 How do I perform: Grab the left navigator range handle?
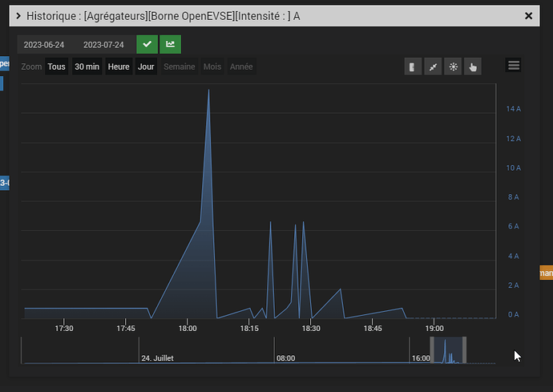click(x=432, y=350)
